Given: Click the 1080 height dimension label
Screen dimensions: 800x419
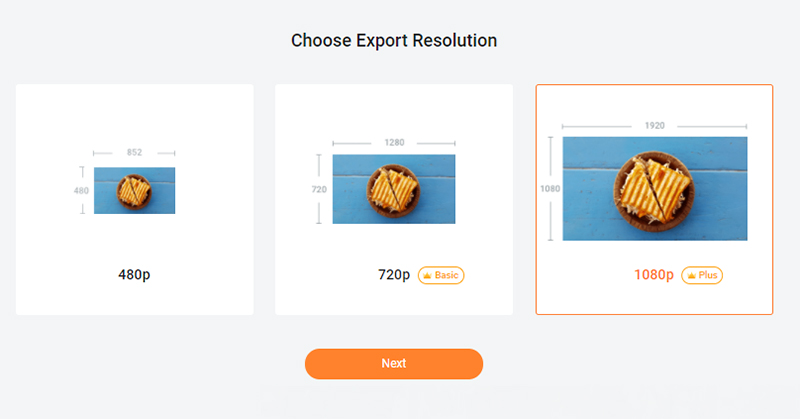Looking at the screenshot, I should click(x=550, y=188).
